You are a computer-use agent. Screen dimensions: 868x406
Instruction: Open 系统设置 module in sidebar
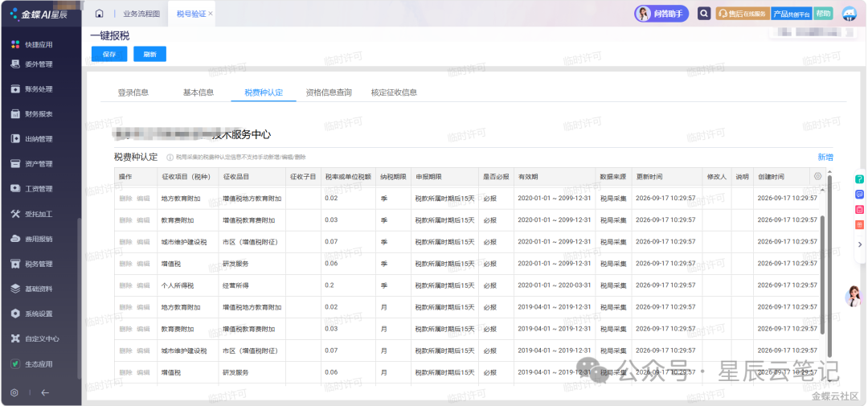(x=32, y=314)
